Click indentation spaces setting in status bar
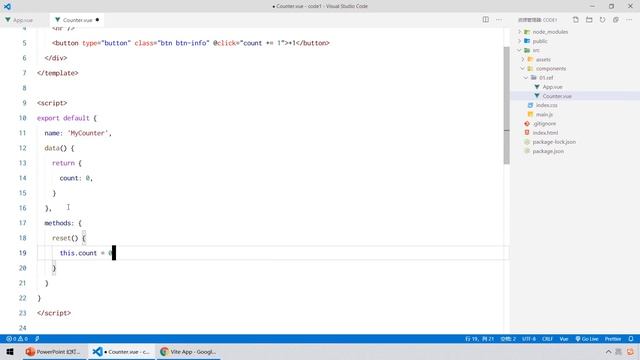640x360 pixels. click(x=508, y=339)
